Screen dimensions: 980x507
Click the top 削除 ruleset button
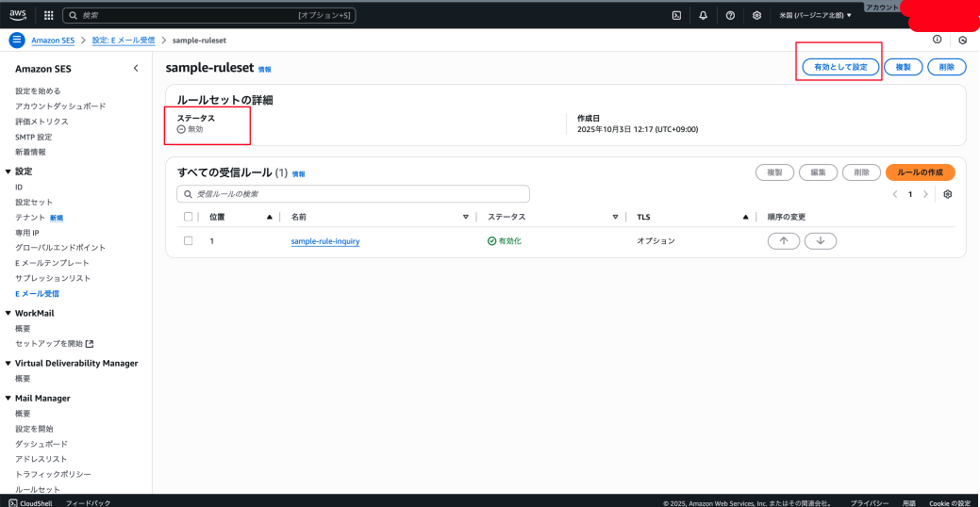point(946,67)
